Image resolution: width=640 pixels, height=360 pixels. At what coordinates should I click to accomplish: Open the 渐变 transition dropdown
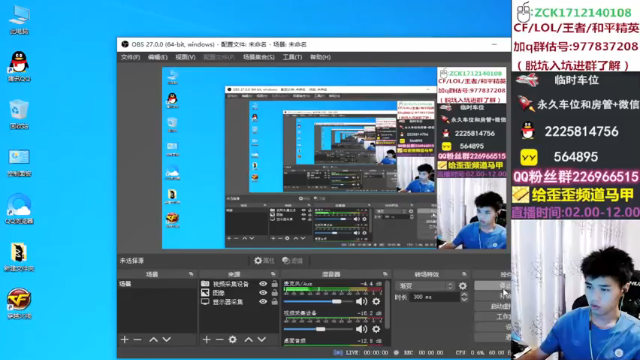tap(424, 286)
